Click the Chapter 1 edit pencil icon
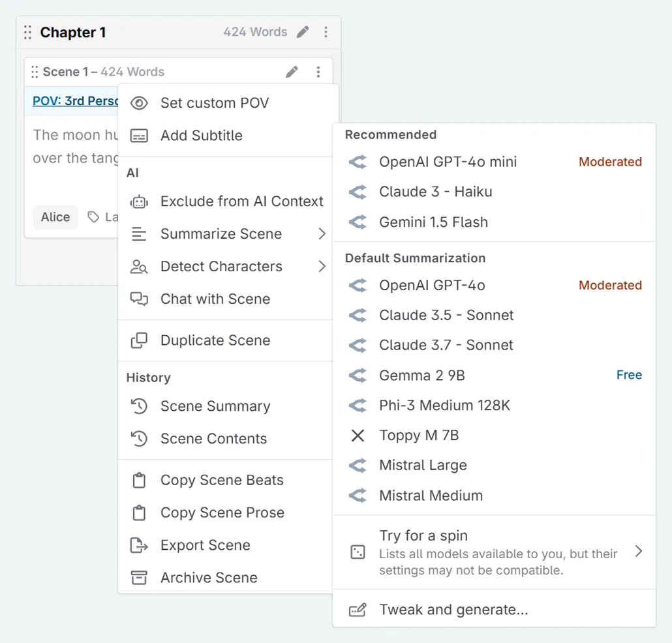This screenshot has width=672, height=643. pos(303,32)
